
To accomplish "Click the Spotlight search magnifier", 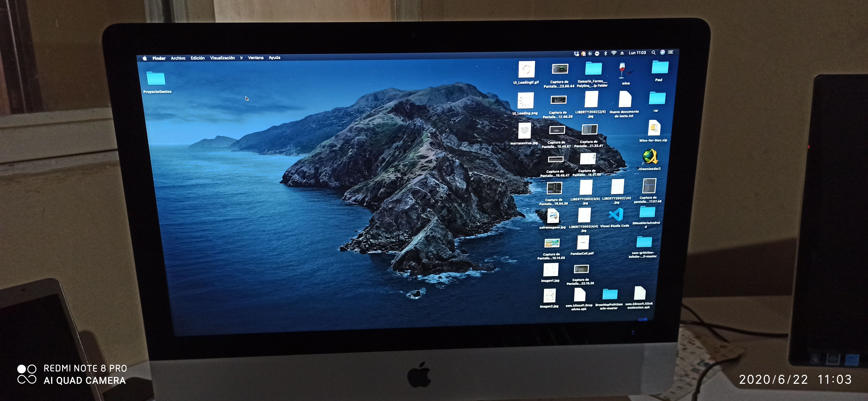I will pos(653,53).
